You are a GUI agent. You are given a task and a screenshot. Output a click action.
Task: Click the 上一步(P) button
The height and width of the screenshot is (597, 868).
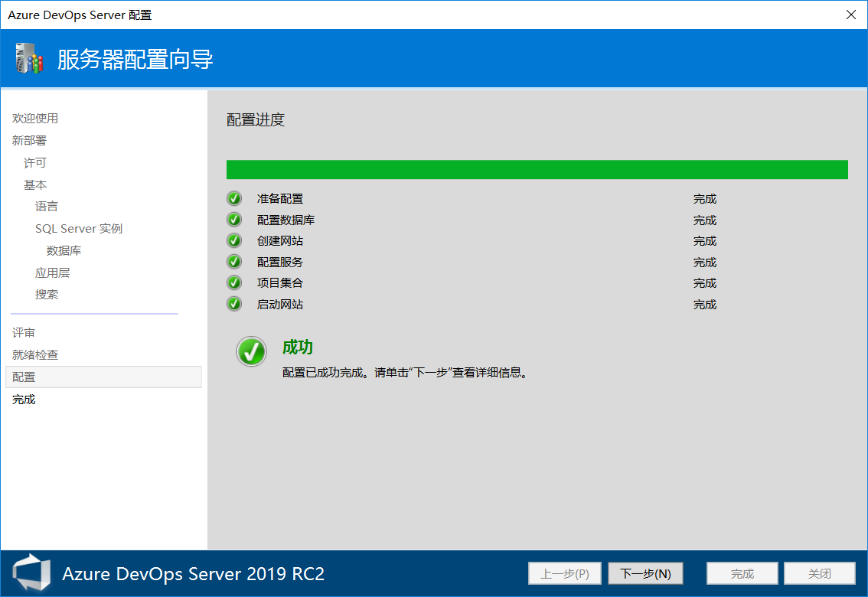click(x=564, y=573)
